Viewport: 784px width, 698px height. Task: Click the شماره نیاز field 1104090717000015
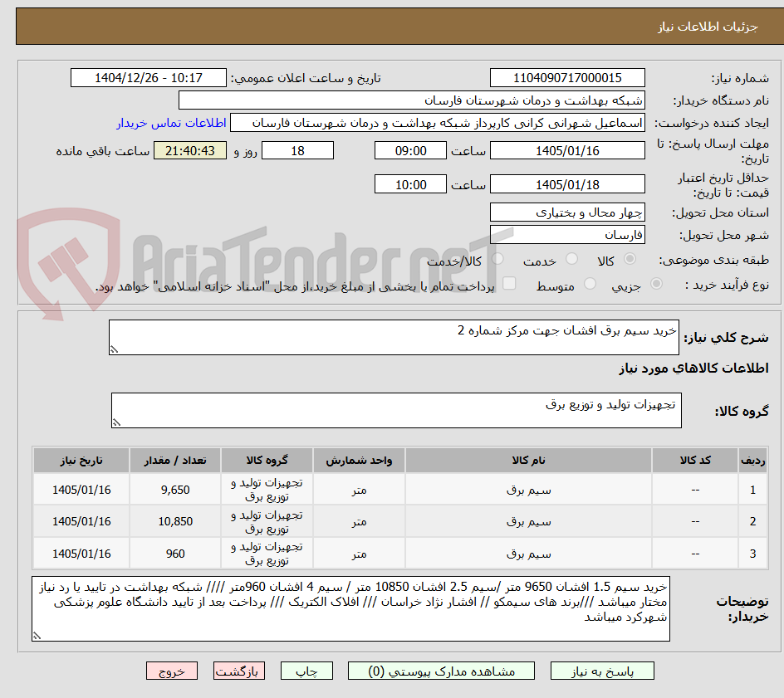(x=567, y=78)
